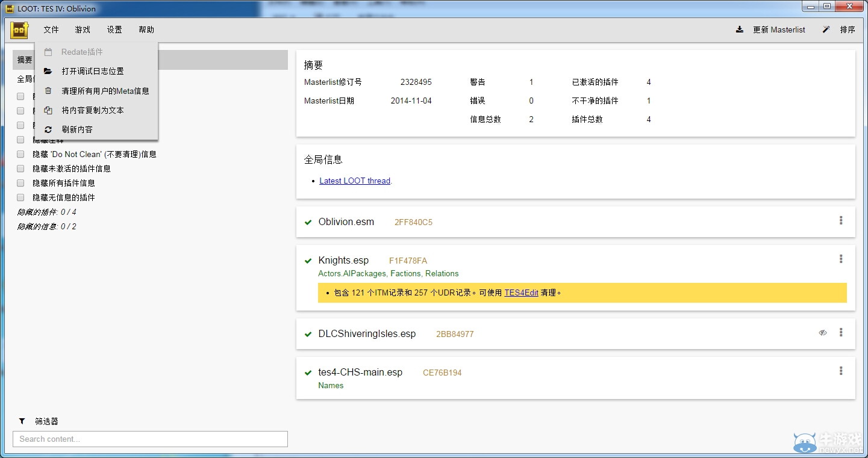
Task: Click the 不干净的插件 summary label
Action: (595, 101)
